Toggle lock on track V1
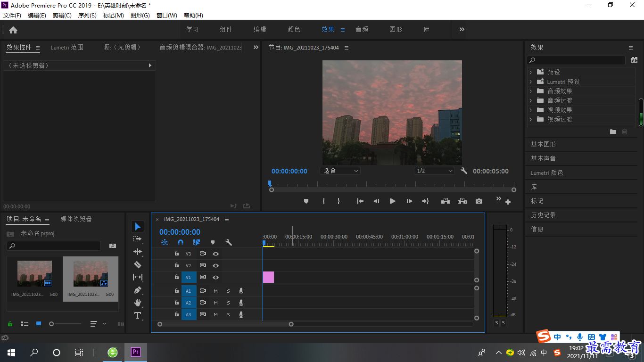The image size is (644, 362). (177, 277)
